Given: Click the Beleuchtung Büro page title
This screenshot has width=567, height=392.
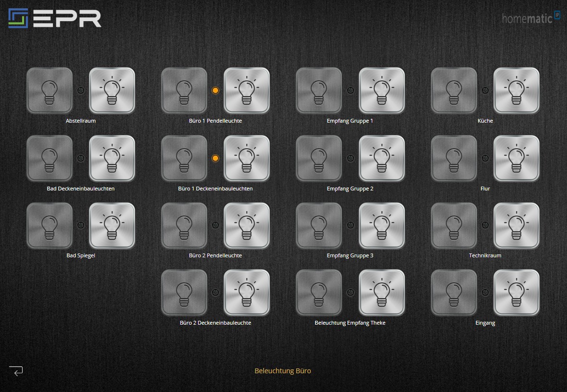Looking at the screenshot, I should [283, 371].
